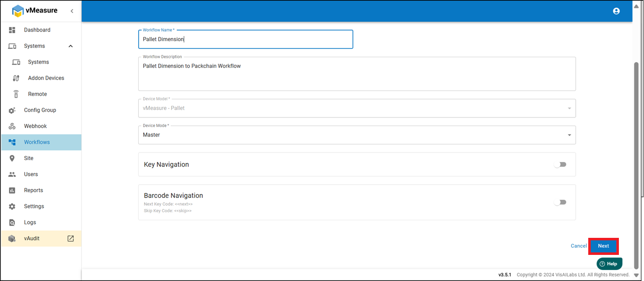Click the Settings gear icon
Screen dimensions: 644x281
click(x=13, y=207)
